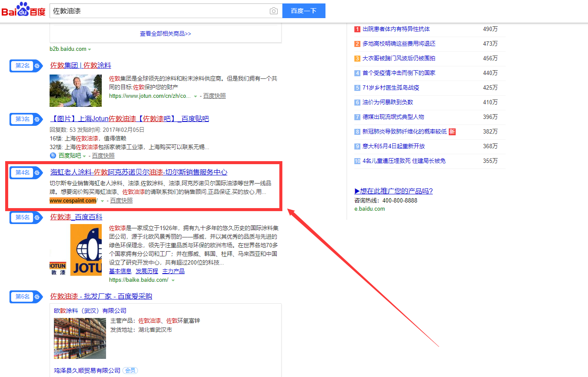Click Jotun penguin logo thumbnail
Image resolution: width=588 pixels, height=377 pixels.
click(x=76, y=249)
